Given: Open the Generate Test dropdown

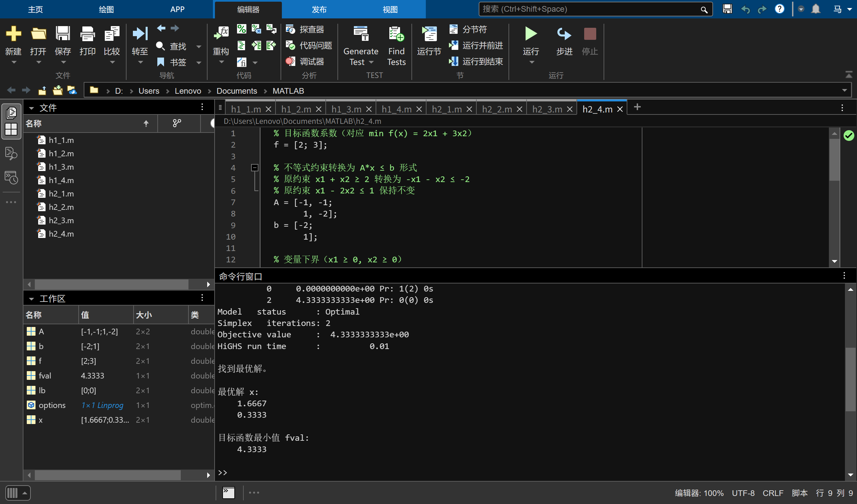Looking at the screenshot, I should pyautogui.click(x=371, y=62).
